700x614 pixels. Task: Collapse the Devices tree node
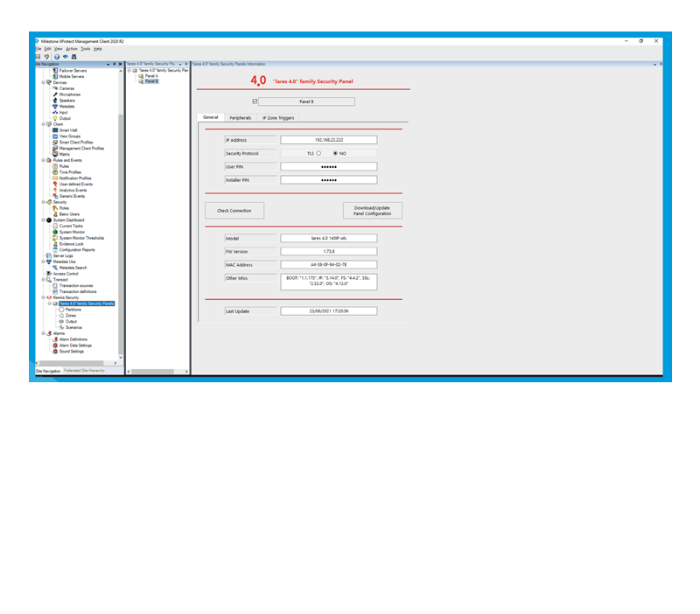pos(43,82)
